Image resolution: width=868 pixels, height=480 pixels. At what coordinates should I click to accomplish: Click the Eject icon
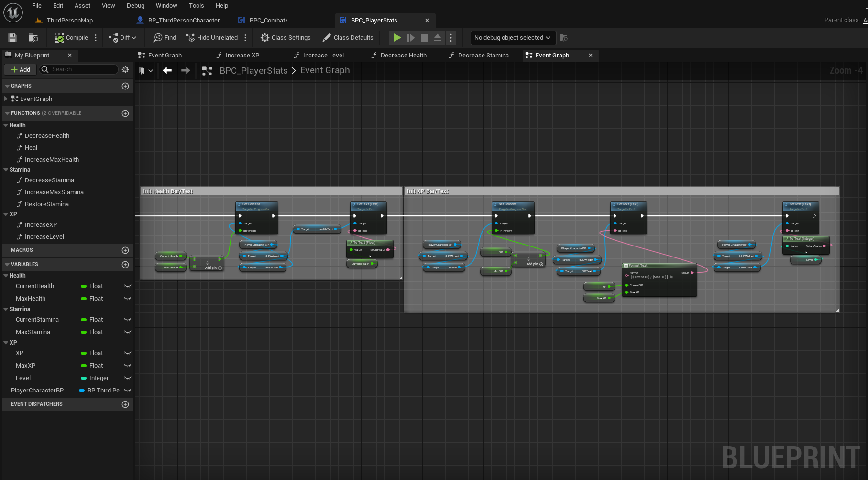click(x=438, y=38)
